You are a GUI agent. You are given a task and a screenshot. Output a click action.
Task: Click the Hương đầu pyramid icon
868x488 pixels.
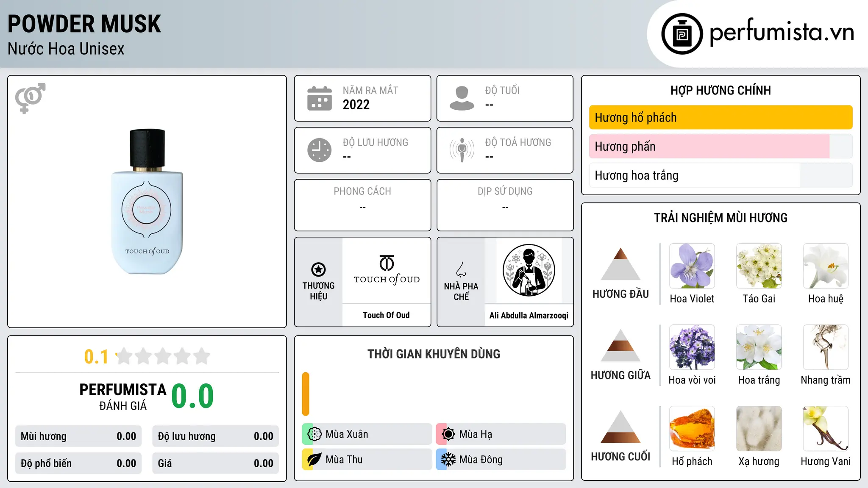[x=620, y=264]
